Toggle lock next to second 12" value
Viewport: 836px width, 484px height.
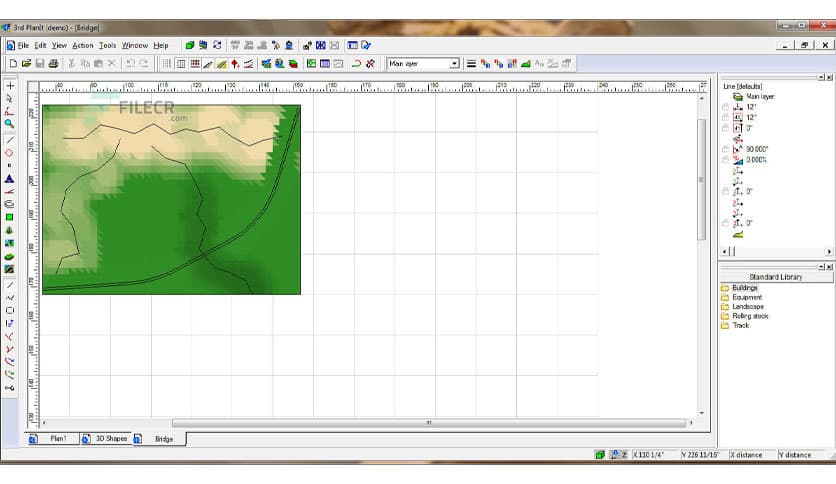[x=725, y=118]
